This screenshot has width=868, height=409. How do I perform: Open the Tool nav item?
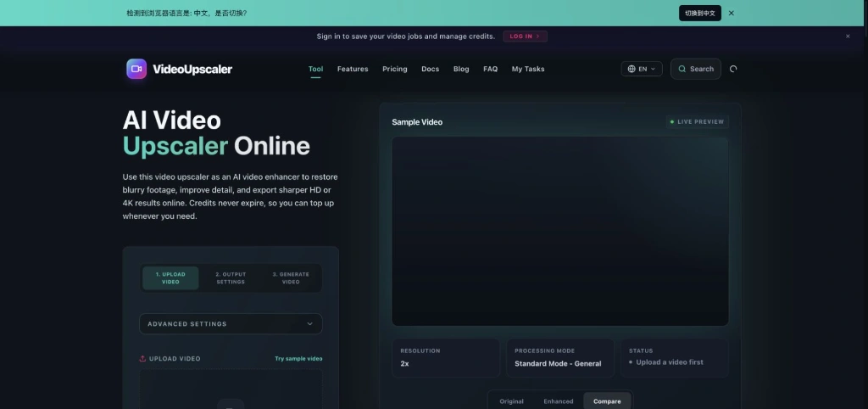click(x=315, y=70)
